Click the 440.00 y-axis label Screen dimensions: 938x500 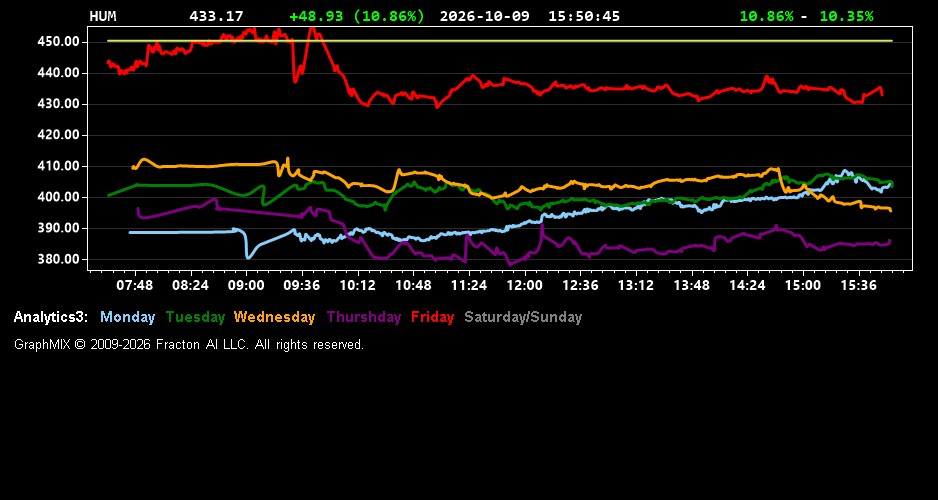59,73
